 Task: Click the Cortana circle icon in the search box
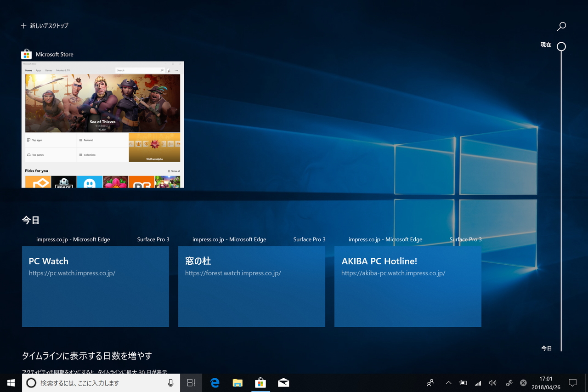[31, 383]
